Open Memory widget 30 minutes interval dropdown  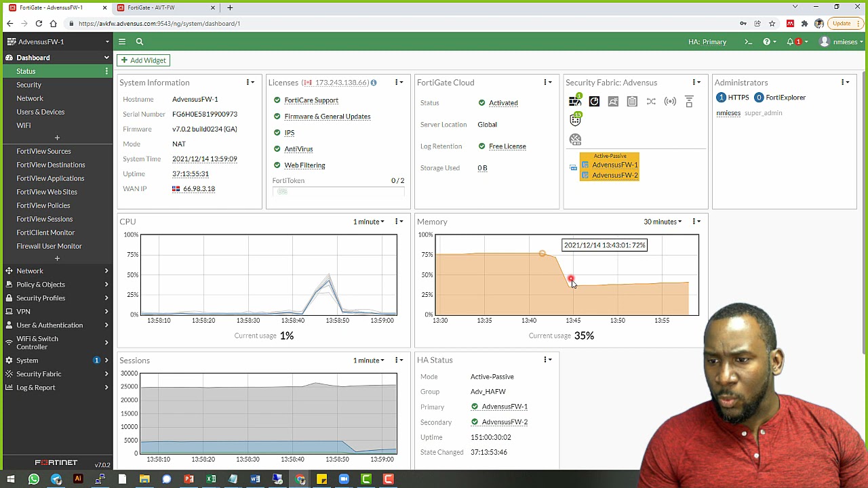click(x=663, y=222)
